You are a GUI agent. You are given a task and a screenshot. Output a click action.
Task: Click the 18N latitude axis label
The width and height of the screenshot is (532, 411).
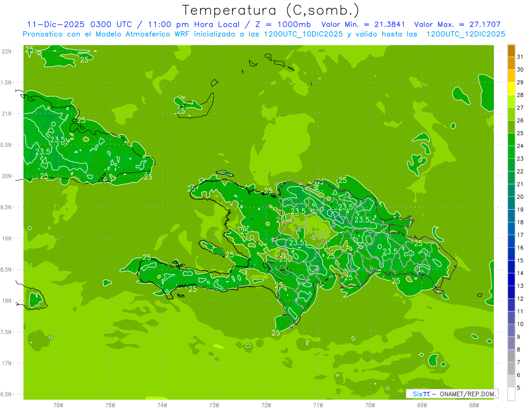(7, 301)
